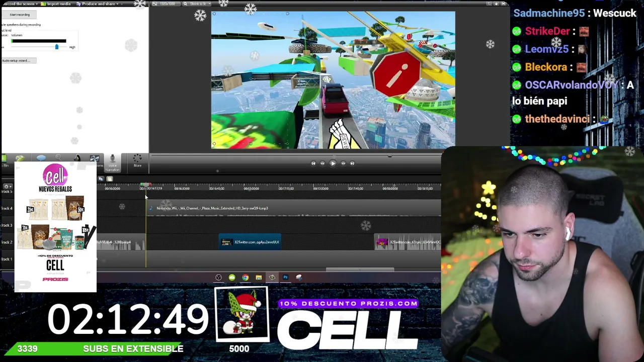Click the Track 1 label

coord(7,259)
